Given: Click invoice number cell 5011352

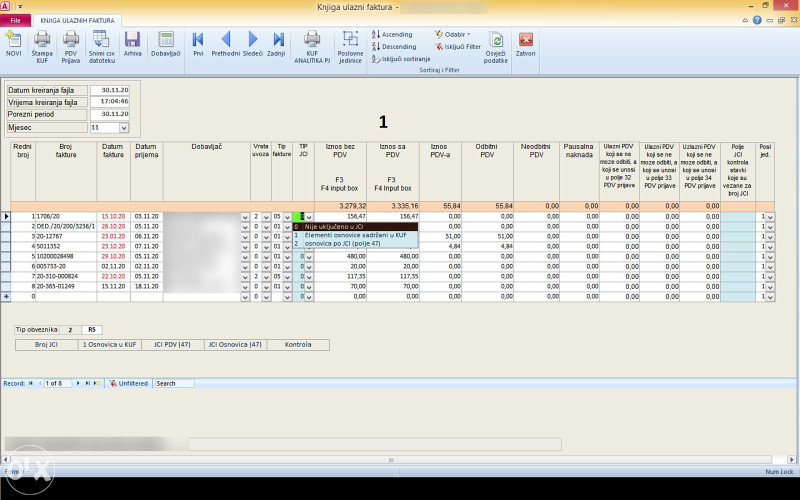Looking at the screenshot, I should 66,246.
